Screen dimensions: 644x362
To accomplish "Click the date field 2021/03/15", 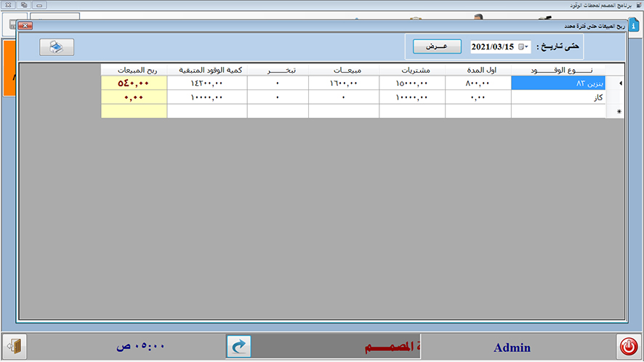I will click(x=492, y=47).
